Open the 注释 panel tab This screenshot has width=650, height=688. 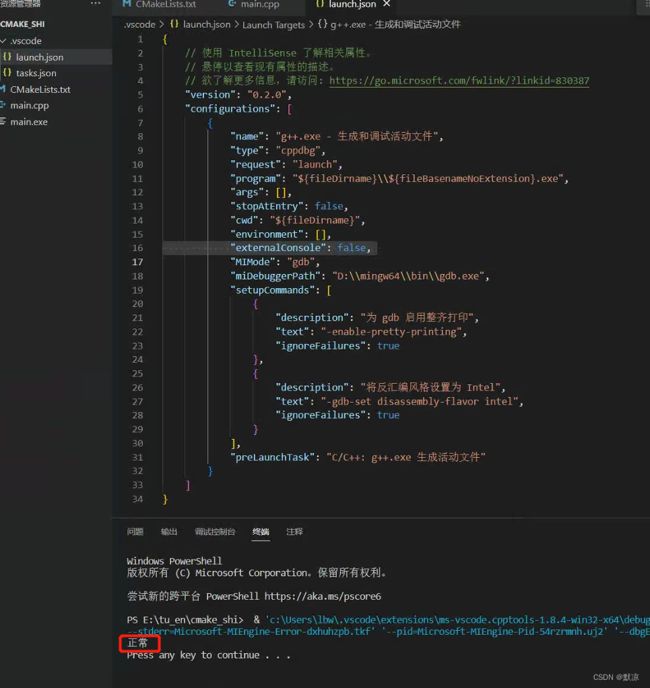pyautogui.click(x=294, y=532)
